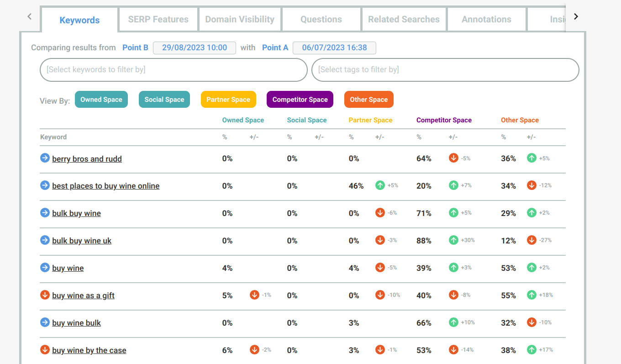
Task: Click the red down arrow for buy wine bulk Other Space -10%
Action: point(532,322)
